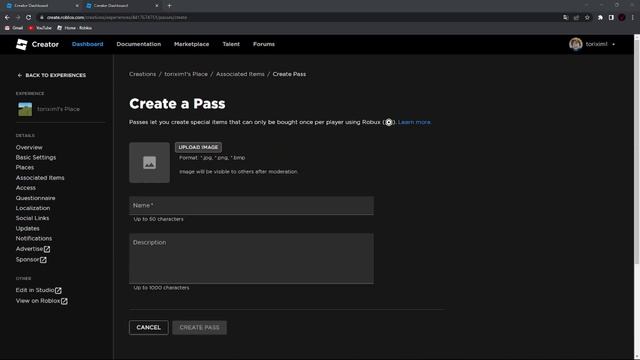Click the Name input field
Viewport: 640px width, 360px height.
coord(251,206)
